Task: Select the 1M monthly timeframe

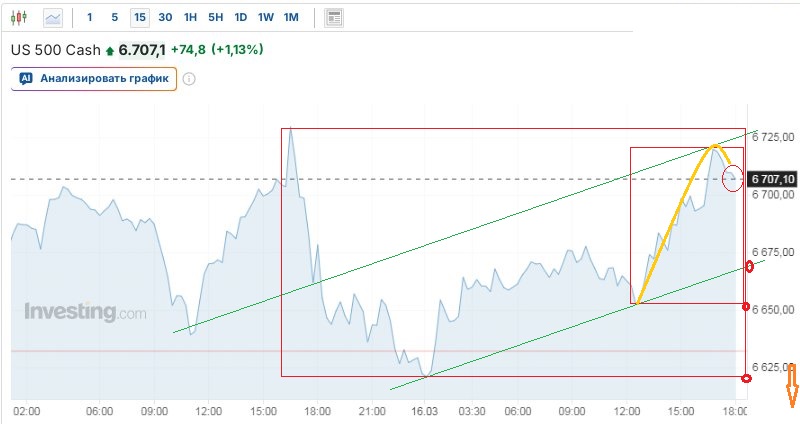Action: tap(291, 17)
